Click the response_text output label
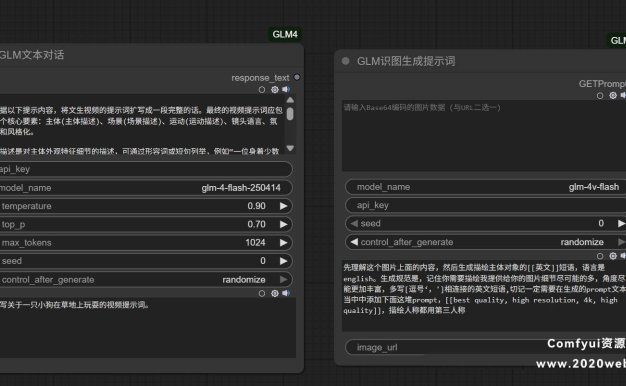Screen dimensions: 626x386 260,78
